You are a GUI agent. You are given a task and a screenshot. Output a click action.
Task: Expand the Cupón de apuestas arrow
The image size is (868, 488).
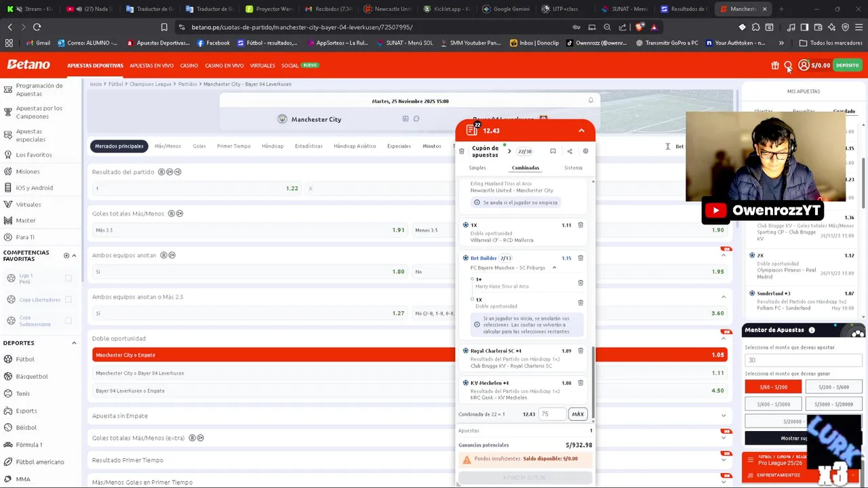pyautogui.click(x=509, y=151)
